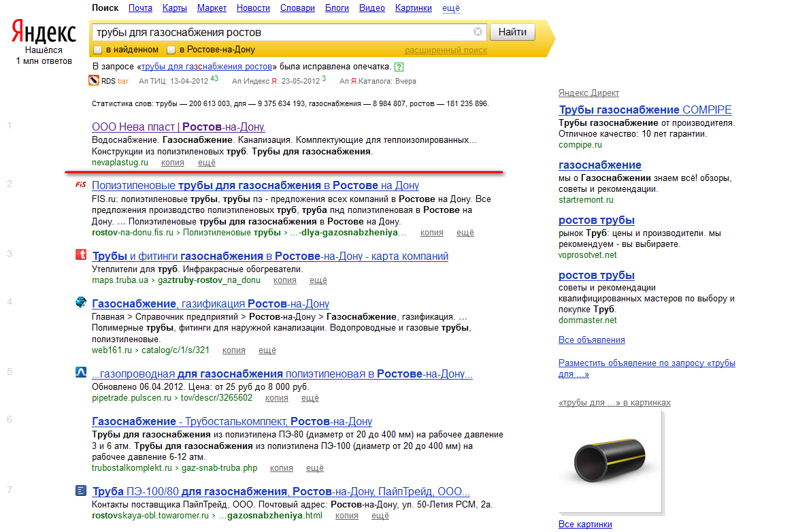798x532 pixels.
Task: Click the green question mark help icon
Action: click(x=399, y=67)
